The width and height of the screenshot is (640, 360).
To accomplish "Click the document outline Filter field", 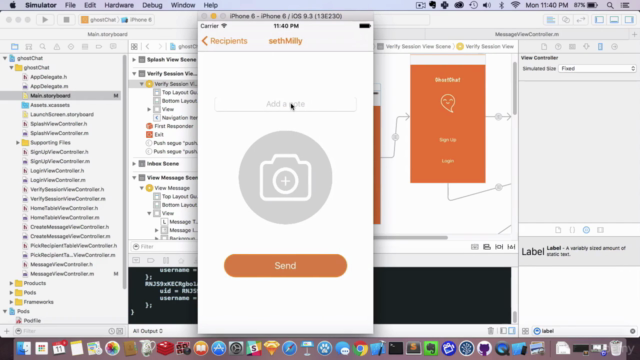I will click(x=164, y=247).
